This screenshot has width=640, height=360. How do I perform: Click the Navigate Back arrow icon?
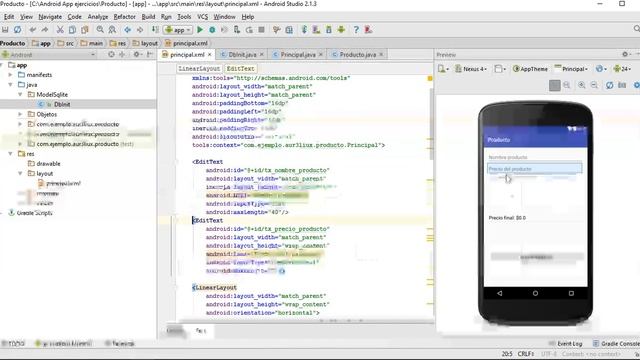click(x=128, y=30)
